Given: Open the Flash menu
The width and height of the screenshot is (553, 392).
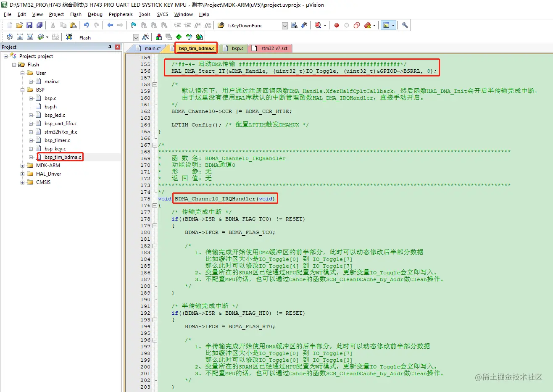Looking at the screenshot, I should click(76, 14).
